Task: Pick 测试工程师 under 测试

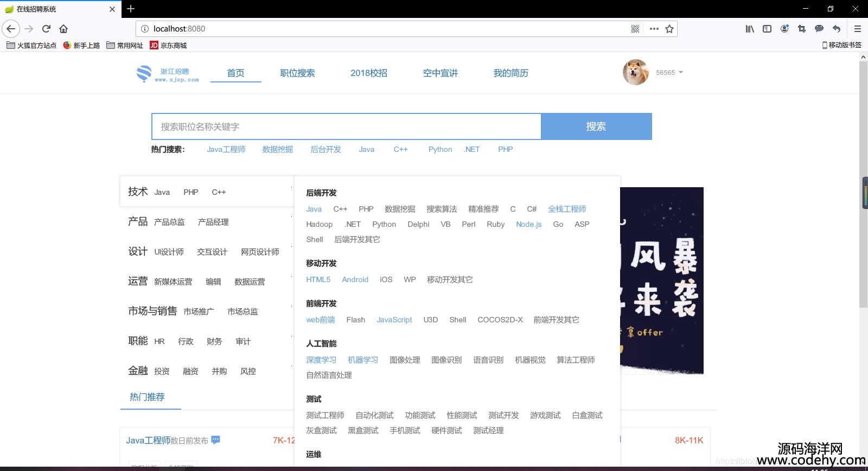Action: pos(325,415)
